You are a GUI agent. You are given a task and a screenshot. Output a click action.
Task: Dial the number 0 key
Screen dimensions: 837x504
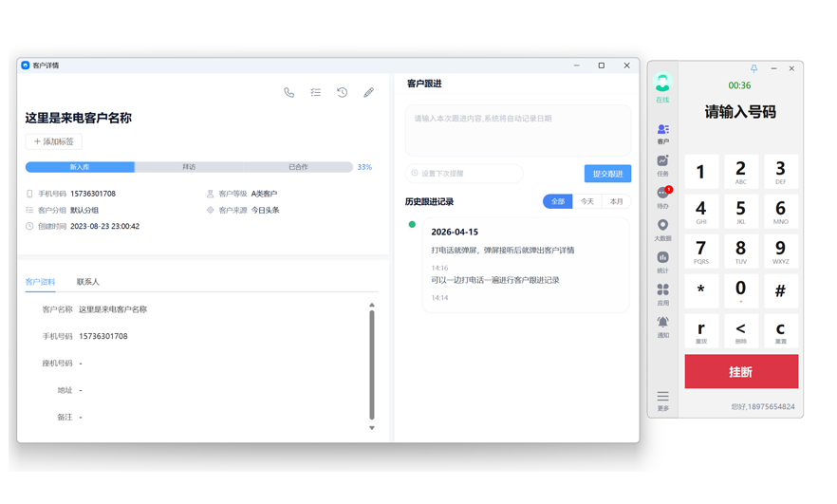[741, 291]
